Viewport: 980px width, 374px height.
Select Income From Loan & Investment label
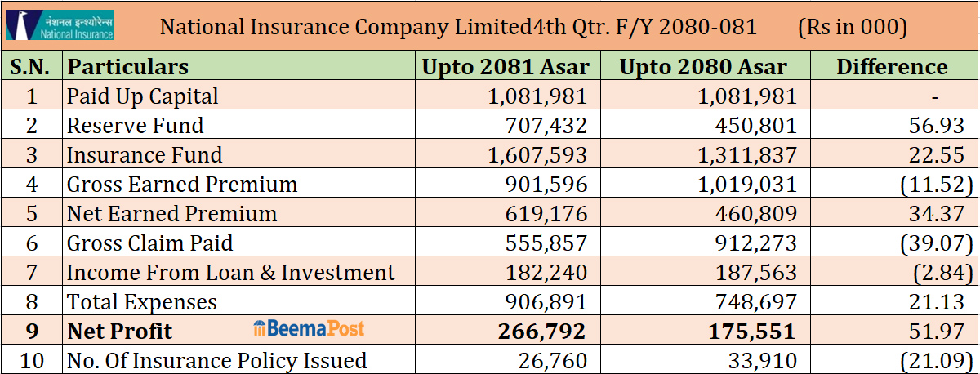coord(230,273)
